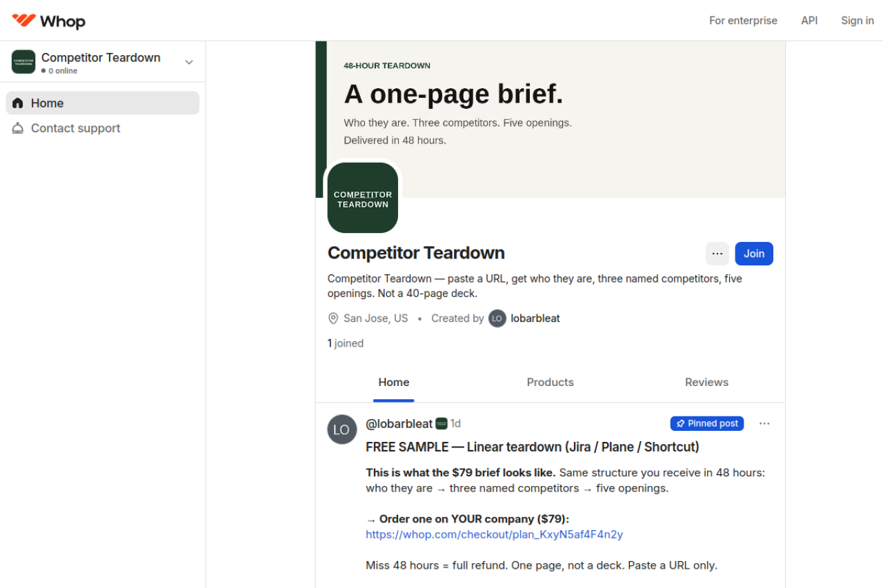Click the location pin icon near San Jose
The width and height of the screenshot is (883, 588).
click(333, 318)
